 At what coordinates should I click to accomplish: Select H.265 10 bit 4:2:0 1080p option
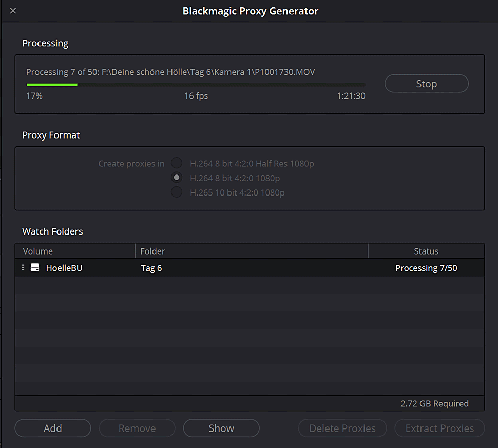coord(177,192)
